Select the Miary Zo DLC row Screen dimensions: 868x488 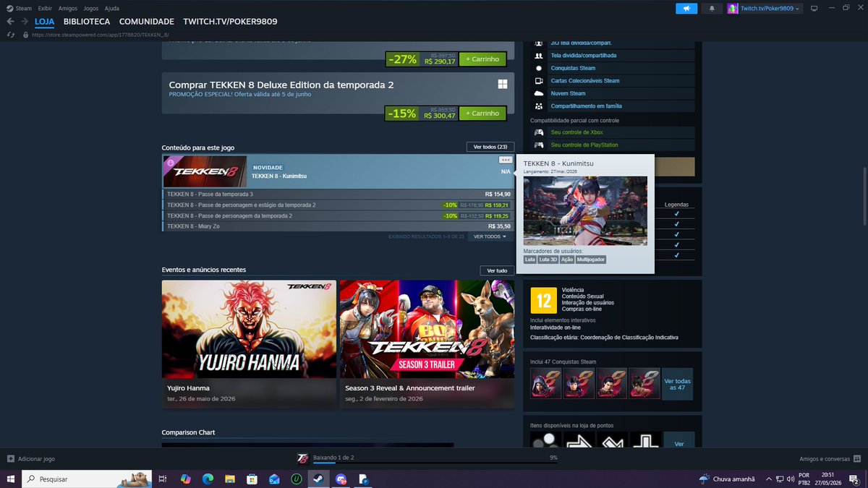pyautogui.click(x=339, y=226)
